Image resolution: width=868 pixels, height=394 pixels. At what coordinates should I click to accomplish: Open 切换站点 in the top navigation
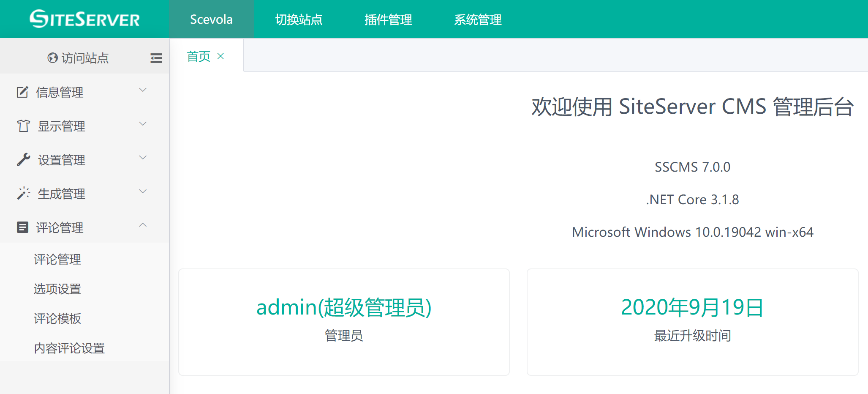click(299, 19)
